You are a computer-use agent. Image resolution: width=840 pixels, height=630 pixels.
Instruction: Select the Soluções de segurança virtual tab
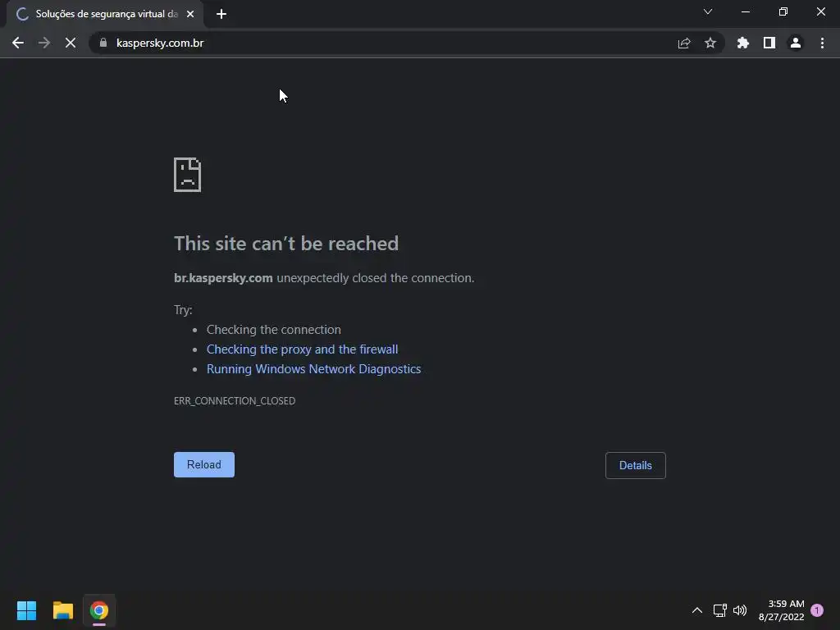[x=106, y=14]
